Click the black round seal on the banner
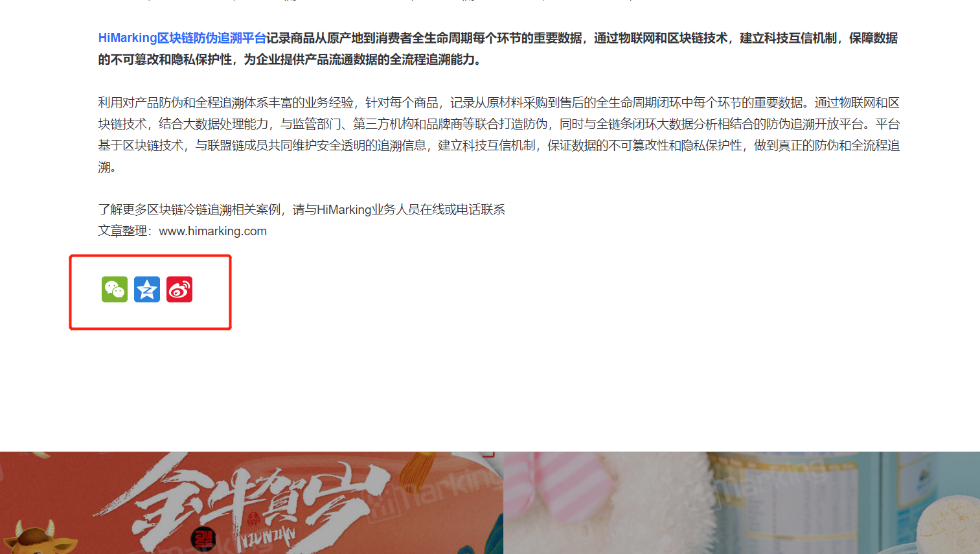This screenshot has width=980, height=554. [203, 539]
